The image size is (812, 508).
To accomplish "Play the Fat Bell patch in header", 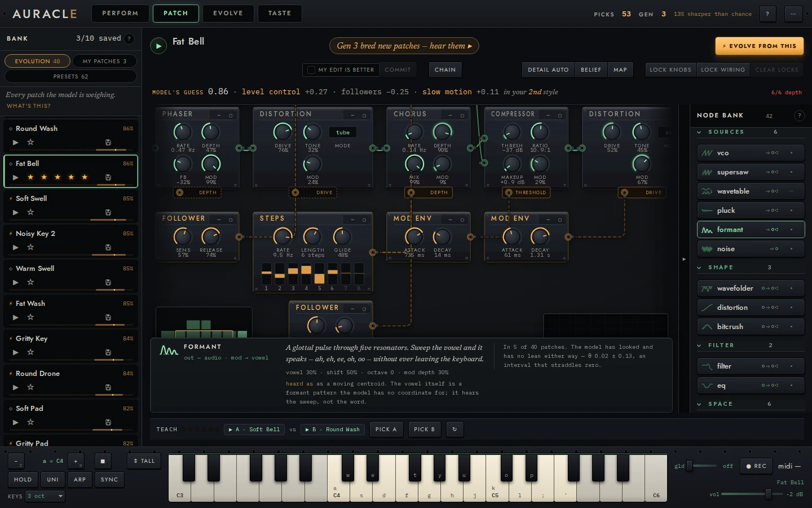I will coord(158,46).
